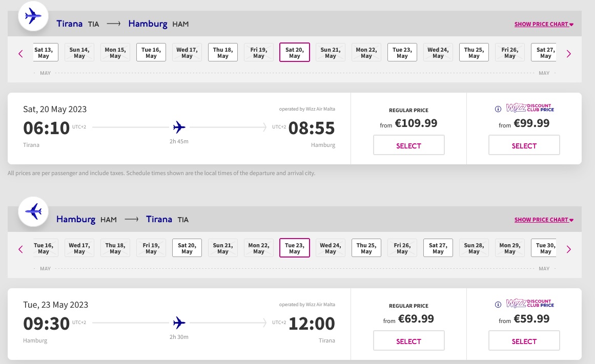Click the outbound Tirana–Hamburg plane badge icon
This screenshot has width=595, height=364.
point(33,16)
